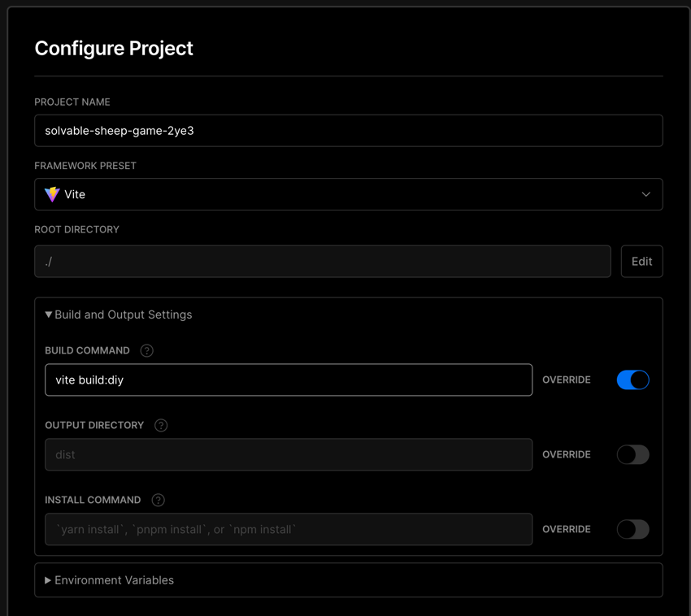Click into the Build Command input box
Viewport: 691px width, 616px height.
click(x=289, y=380)
